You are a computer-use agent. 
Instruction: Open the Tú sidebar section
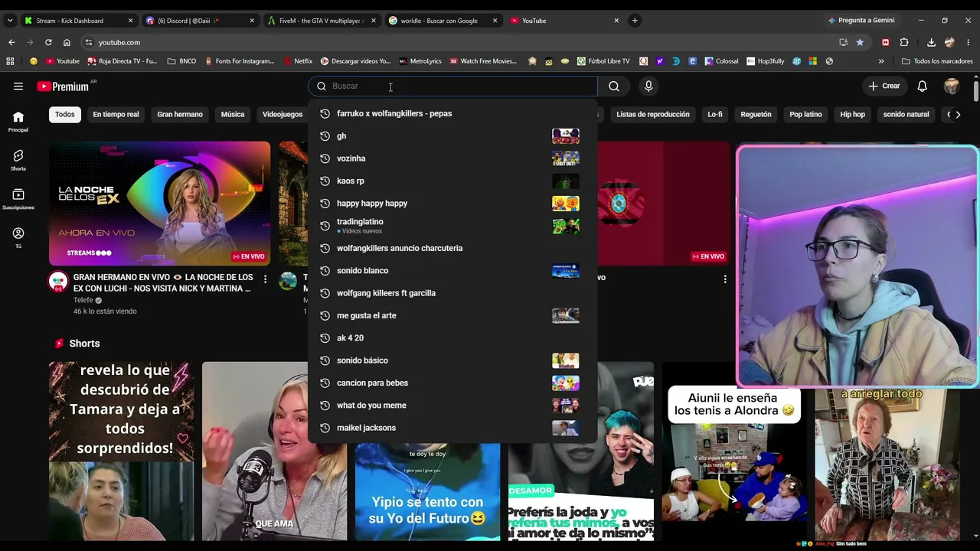tap(18, 238)
